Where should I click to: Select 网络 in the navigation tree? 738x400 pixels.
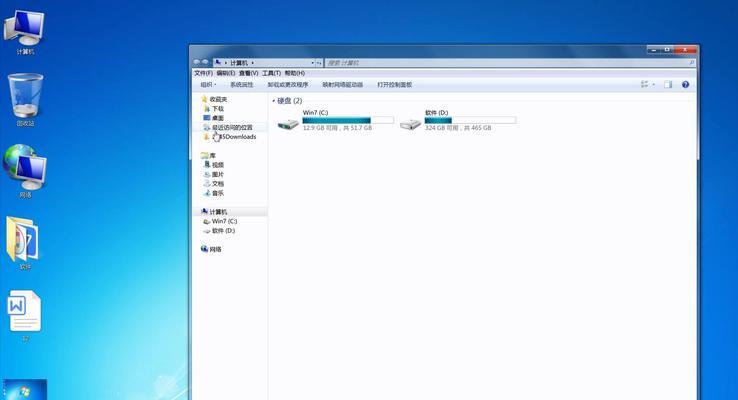211,249
